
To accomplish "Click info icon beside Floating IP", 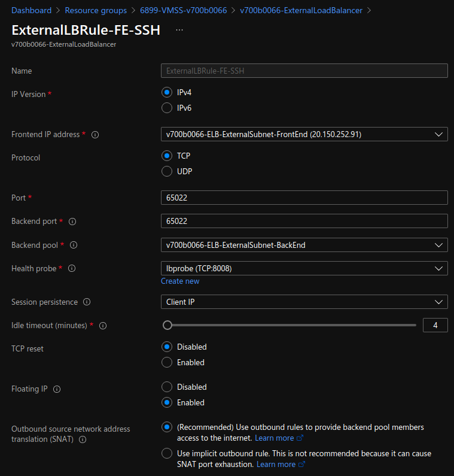I will [x=57, y=389].
